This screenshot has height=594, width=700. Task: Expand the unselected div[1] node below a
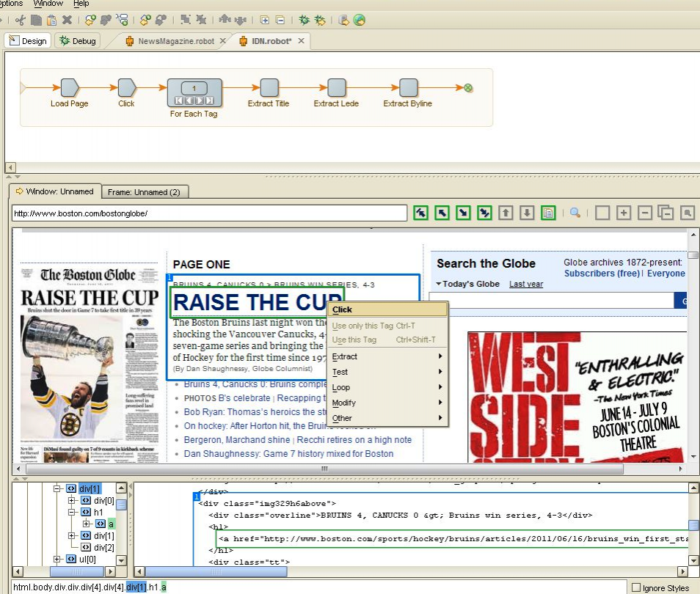click(71, 535)
